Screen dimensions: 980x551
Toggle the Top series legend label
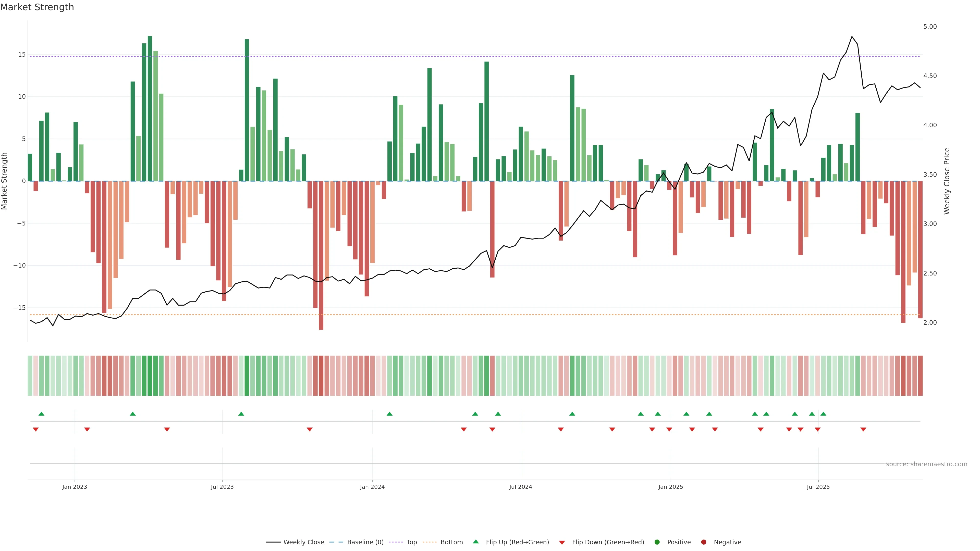pos(412,542)
